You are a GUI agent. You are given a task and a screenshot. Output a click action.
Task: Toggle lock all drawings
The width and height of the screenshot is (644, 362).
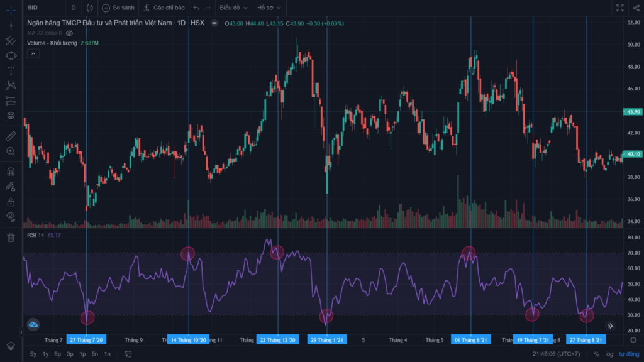point(11,202)
